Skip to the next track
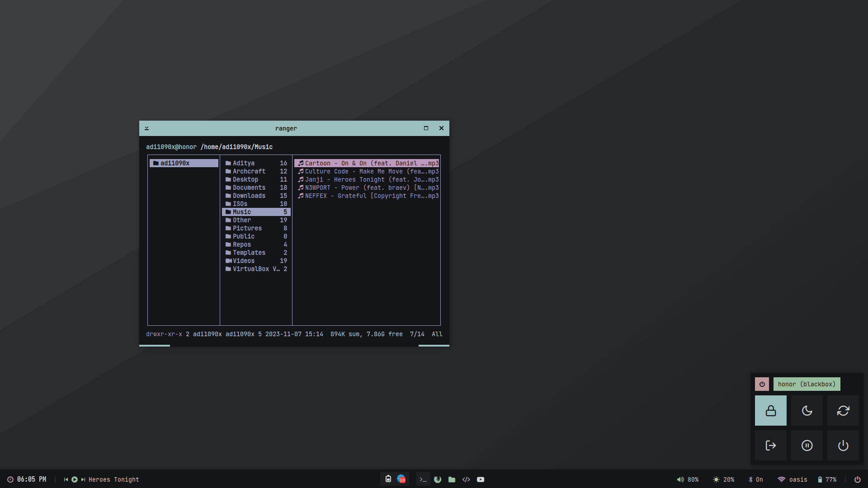 tap(83, 479)
